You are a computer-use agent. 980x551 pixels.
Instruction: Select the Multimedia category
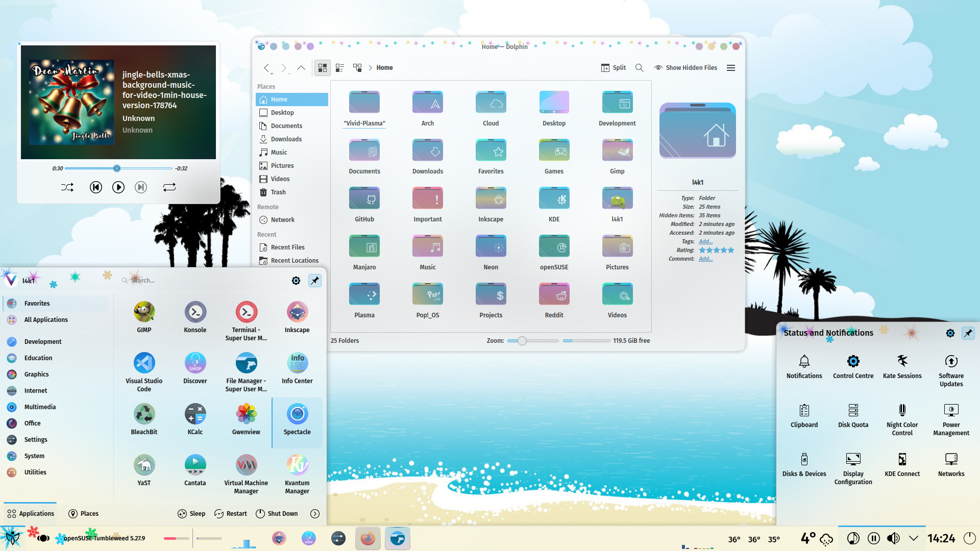click(56, 407)
